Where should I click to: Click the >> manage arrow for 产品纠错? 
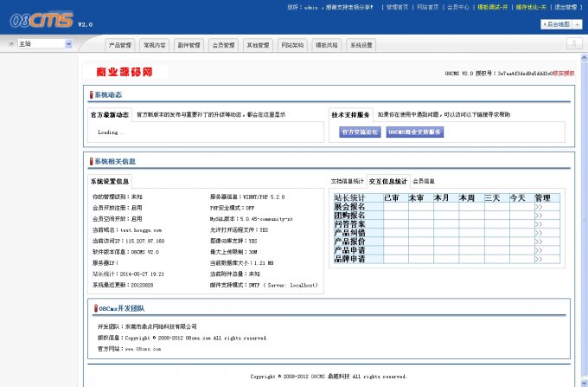coord(539,233)
